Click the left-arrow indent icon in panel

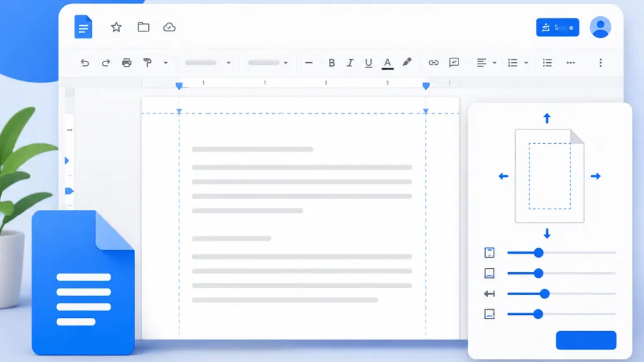(x=489, y=294)
